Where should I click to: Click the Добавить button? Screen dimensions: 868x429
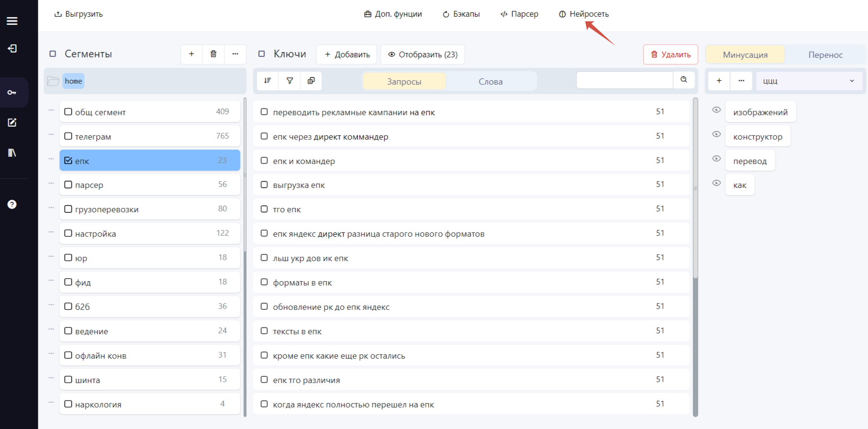347,55
